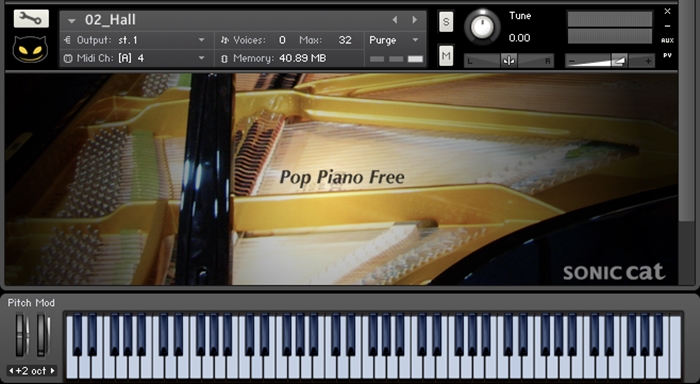Viewport: 700px width, 384px height.
Task: Toggle the Mute M button
Action: [x=446, y=55]
